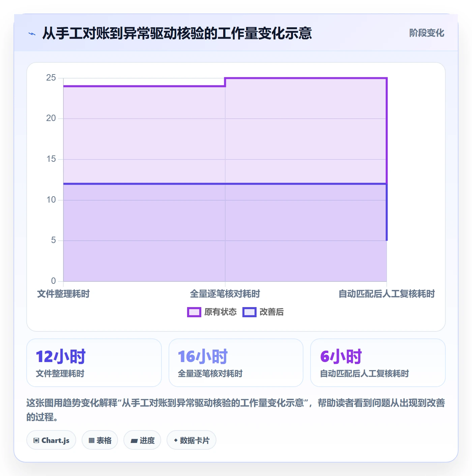The height and width of the screenshot is (476, 472).
Task: Click the 表格 tag label
Action: click(104, 441)
